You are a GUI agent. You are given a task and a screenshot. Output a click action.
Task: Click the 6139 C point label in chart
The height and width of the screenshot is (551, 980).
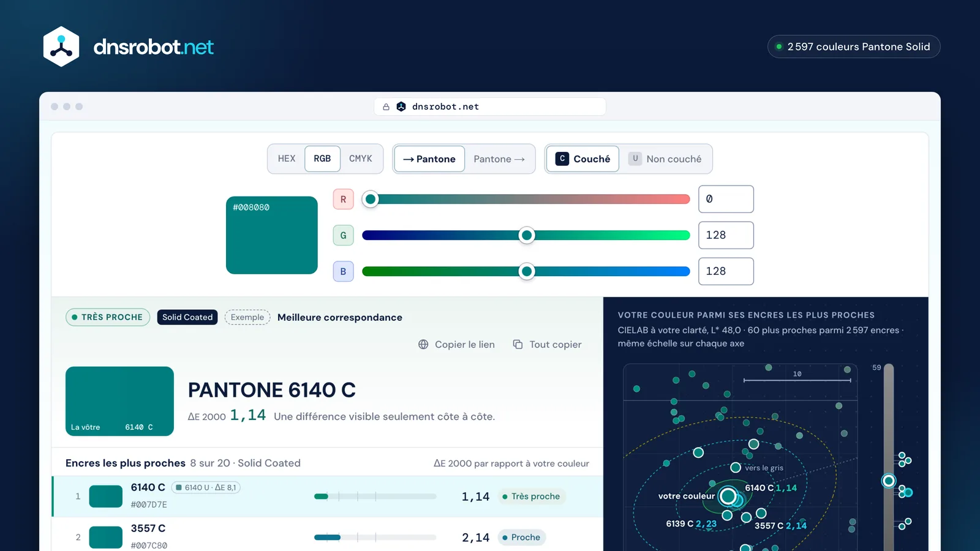click(x=691, y=524)
